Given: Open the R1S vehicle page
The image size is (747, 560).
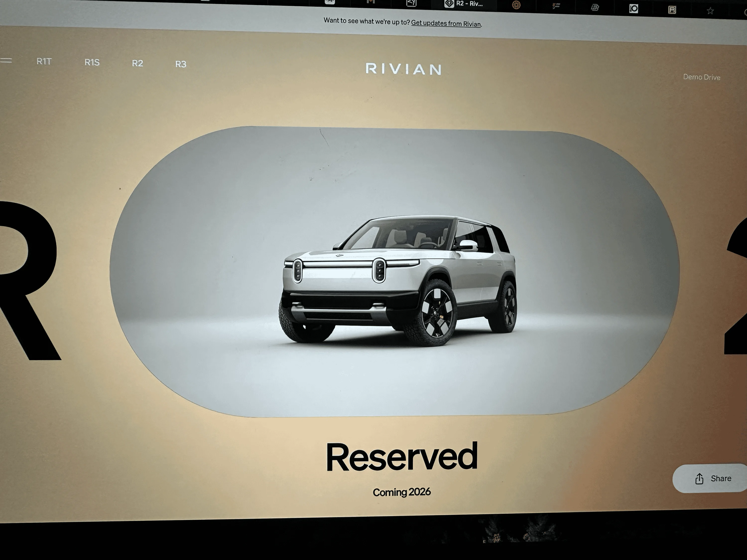Looking at the screenshot, I should 92,62.
